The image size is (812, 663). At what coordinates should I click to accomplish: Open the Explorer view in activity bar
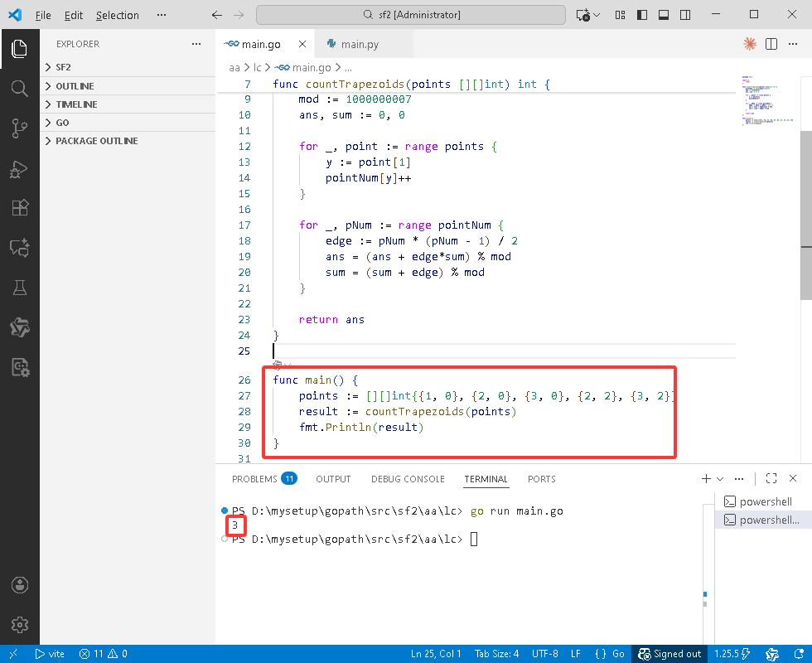20,49
